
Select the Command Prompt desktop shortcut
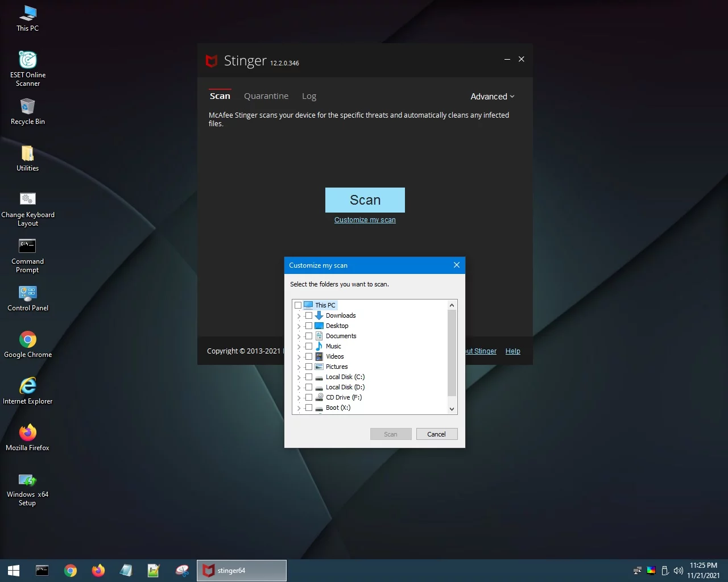click(27, 256)
